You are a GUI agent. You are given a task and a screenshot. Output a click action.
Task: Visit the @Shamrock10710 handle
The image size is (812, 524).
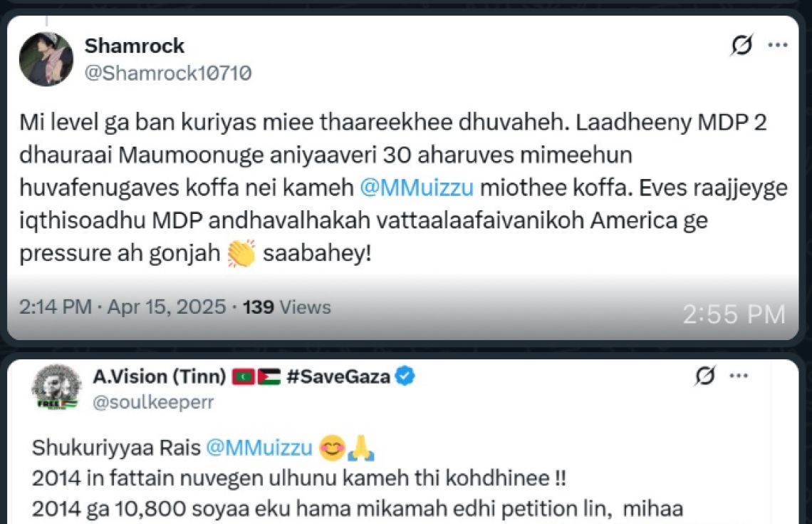coord(167,73)
